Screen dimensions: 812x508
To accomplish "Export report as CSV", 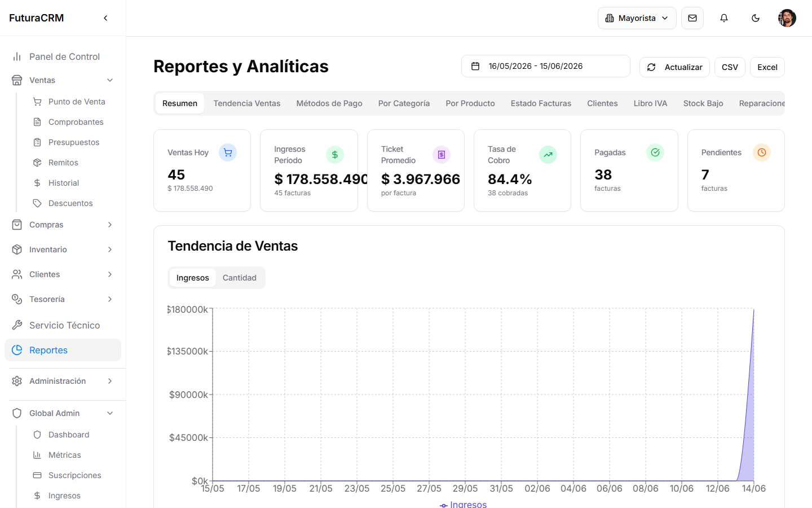I will pos(730,67).
